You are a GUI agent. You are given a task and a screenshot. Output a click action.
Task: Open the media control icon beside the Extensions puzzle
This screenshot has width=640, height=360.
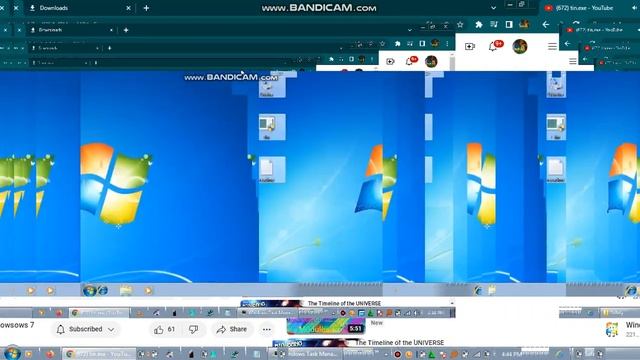[x=494, y=24]
